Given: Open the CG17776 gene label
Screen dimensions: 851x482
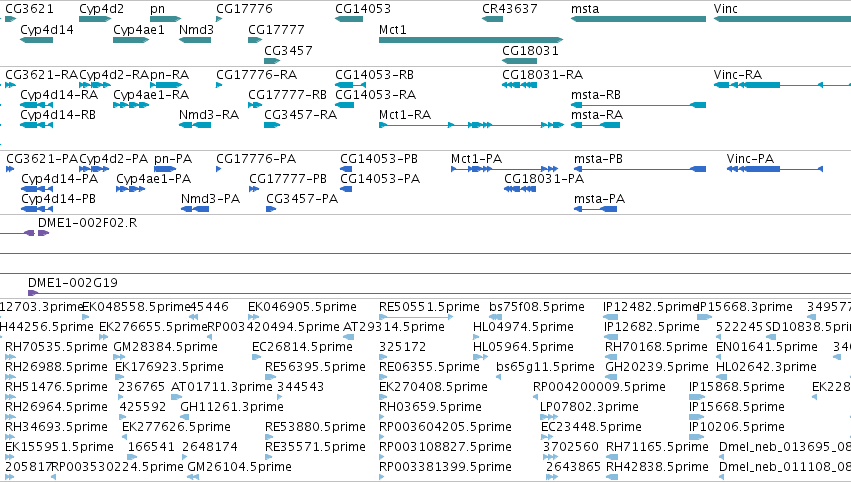Looking at the screenshot, I should (244, 9).
